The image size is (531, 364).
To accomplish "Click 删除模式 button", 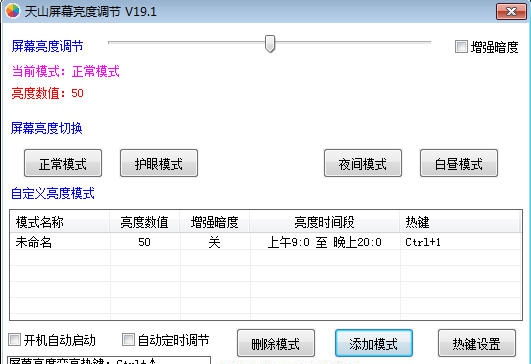I will [276, 343].
